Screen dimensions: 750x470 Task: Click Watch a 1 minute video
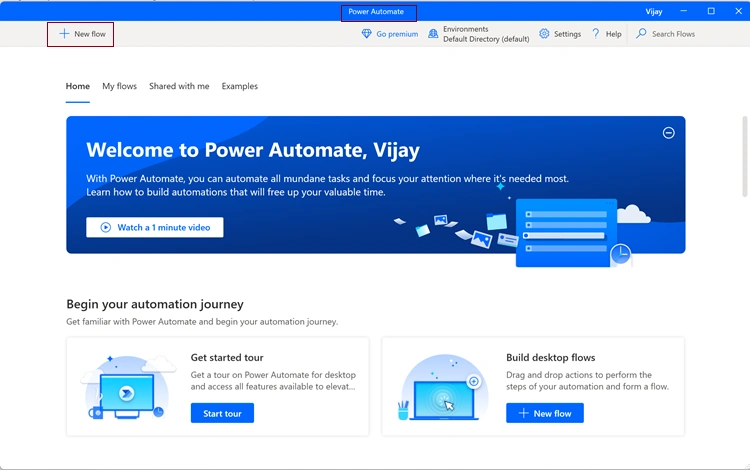click(x=154, y=227)
